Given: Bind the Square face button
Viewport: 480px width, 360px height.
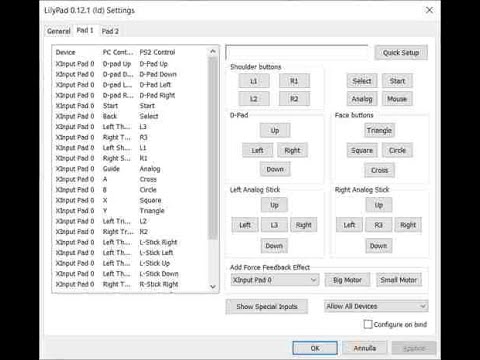Looking at the screenshot, I should [362, 150].
